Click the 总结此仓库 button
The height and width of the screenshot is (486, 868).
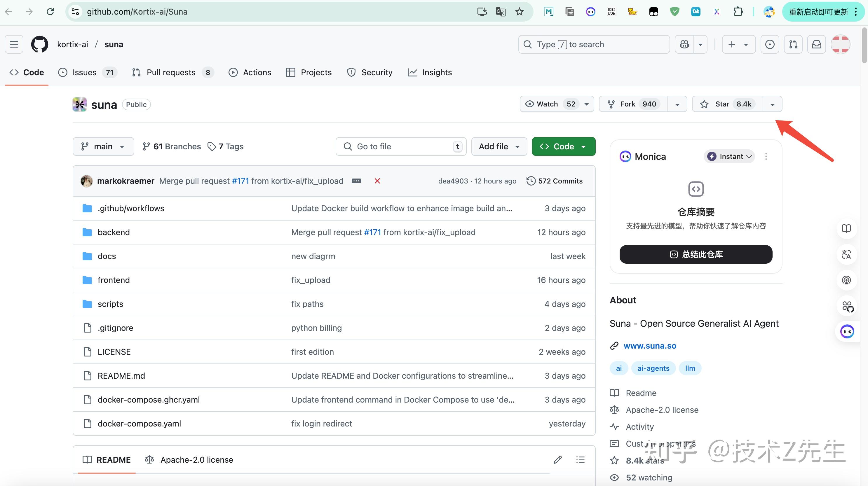point(696,254)
